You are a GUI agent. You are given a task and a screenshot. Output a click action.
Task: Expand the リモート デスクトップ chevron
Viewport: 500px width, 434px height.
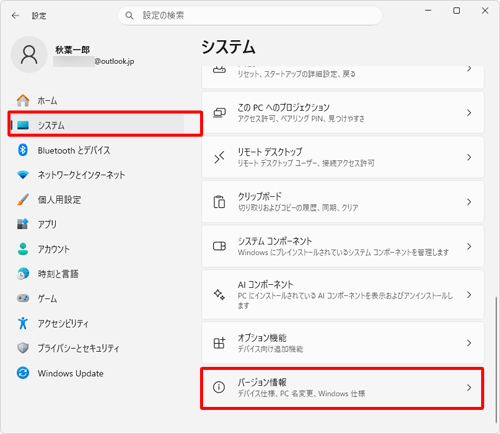pyautogui.click(x=469, y=157)
